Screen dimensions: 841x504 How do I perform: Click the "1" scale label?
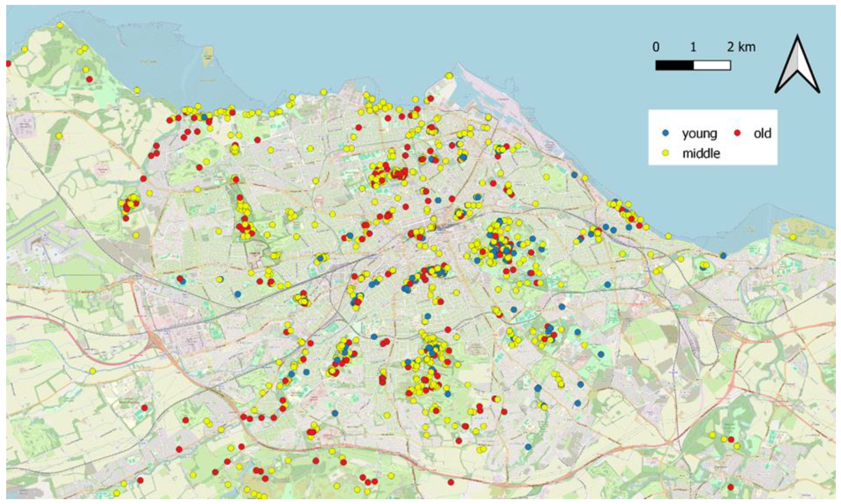coord(693,47)
